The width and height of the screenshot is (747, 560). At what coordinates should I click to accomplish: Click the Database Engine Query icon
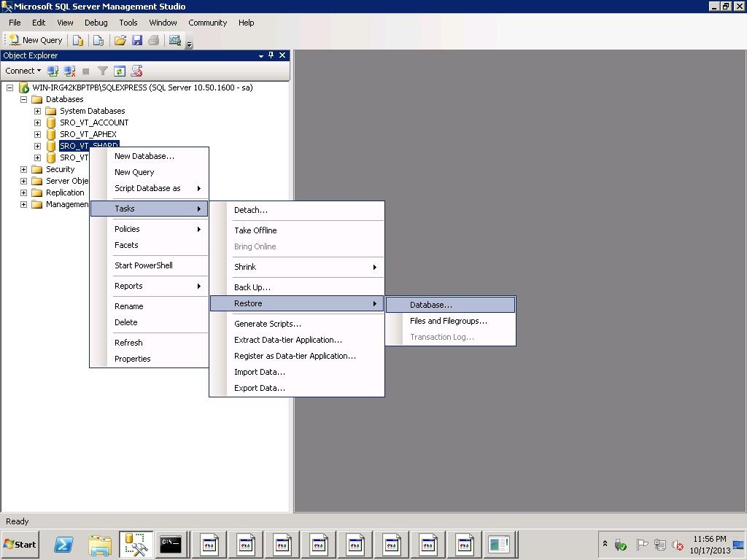(78, 41)
